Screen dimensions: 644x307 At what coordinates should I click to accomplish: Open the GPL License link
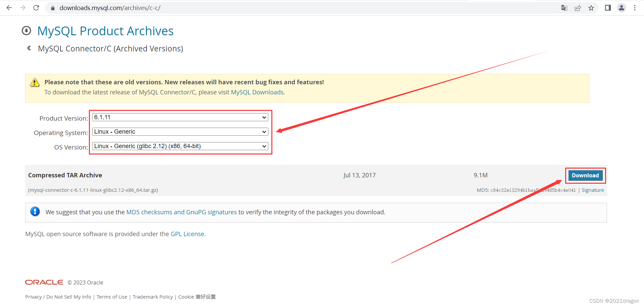click(x=187, y=234)
